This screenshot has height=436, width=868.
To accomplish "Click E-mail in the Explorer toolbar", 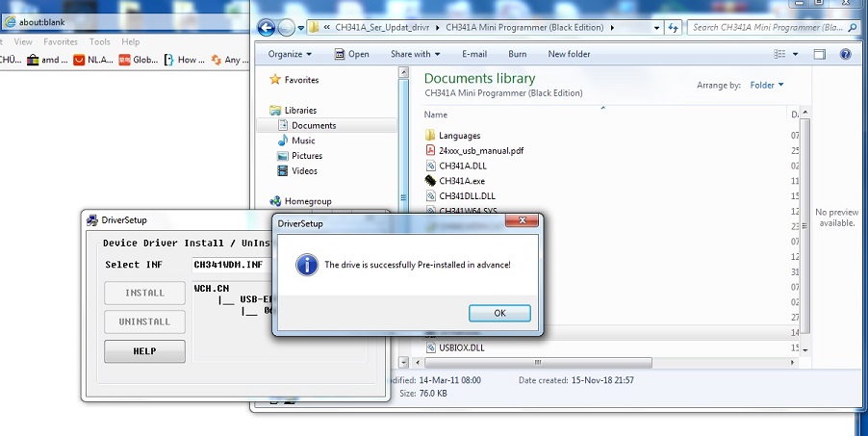I will tap(474, 54).
